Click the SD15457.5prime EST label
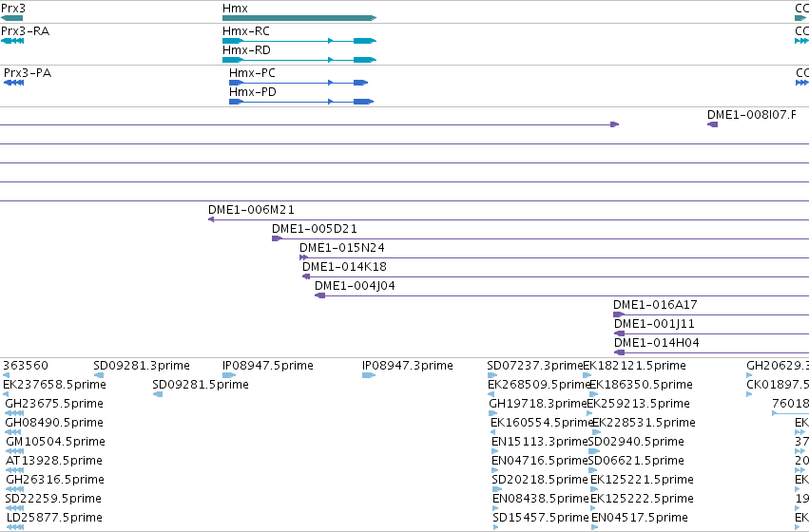Screen dimensions: 809x532 [541, 518]
